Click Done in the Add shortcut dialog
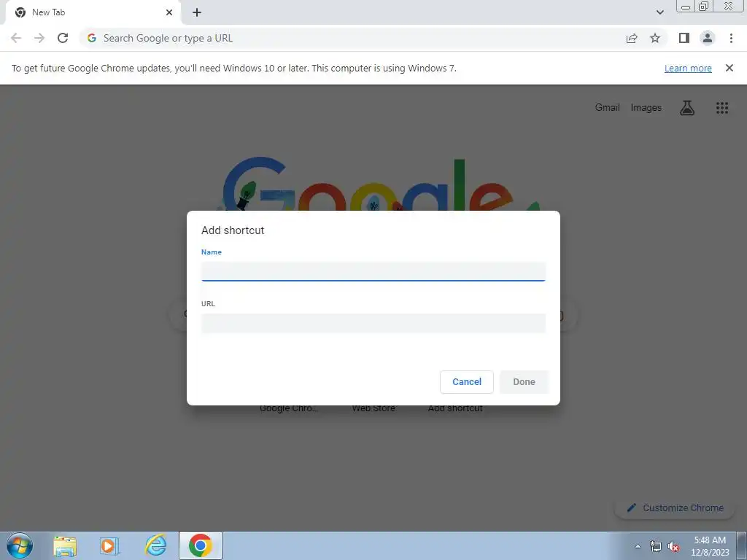747x560 pixels. tap(524, 382)
